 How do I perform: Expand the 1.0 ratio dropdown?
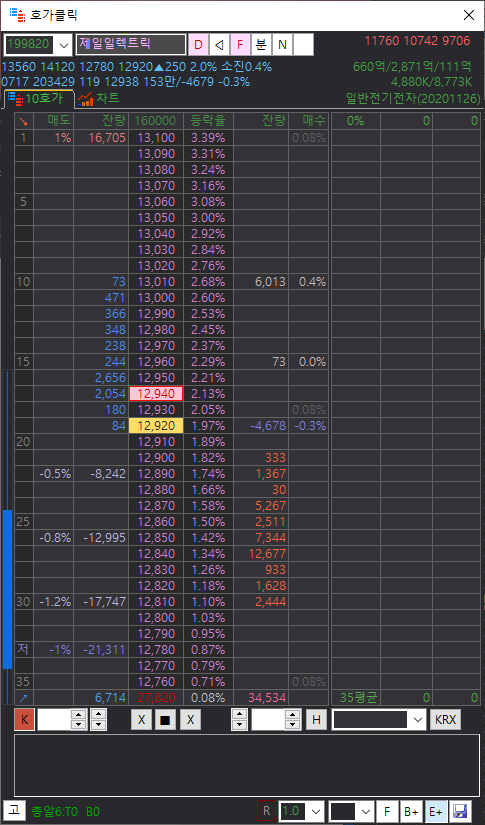317,811
